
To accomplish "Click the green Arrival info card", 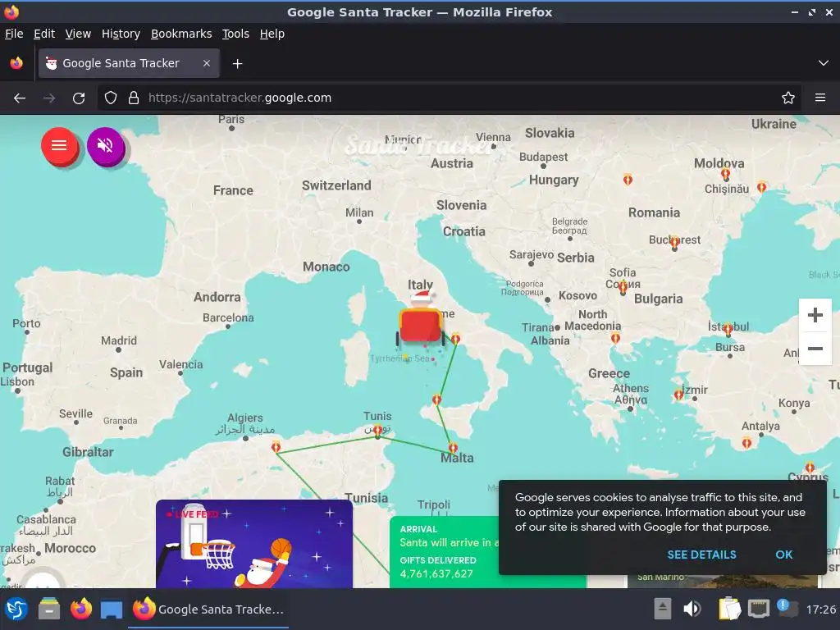I will point(444,552).
